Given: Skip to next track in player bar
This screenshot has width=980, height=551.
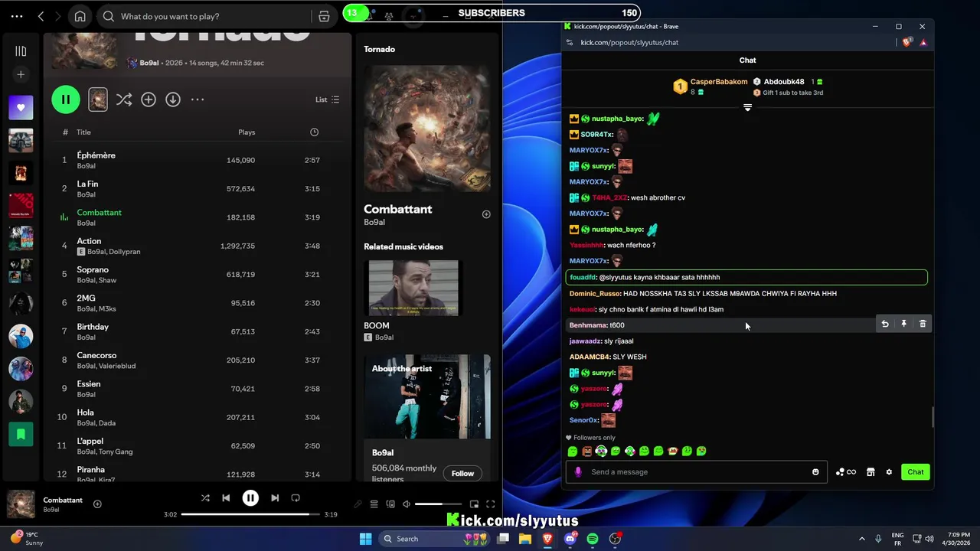Looking at the screenshot, I should (275, 498).
